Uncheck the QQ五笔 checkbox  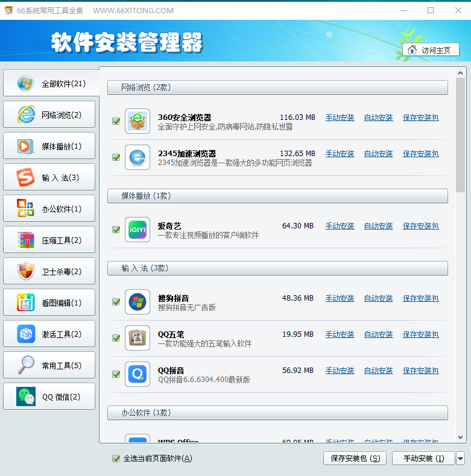click(x=116, y=338)
